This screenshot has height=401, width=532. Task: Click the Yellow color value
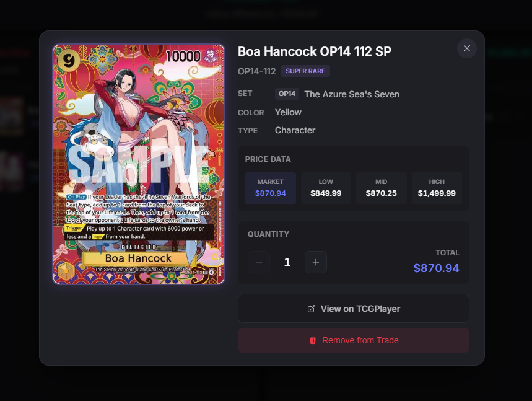pos(288,112)
